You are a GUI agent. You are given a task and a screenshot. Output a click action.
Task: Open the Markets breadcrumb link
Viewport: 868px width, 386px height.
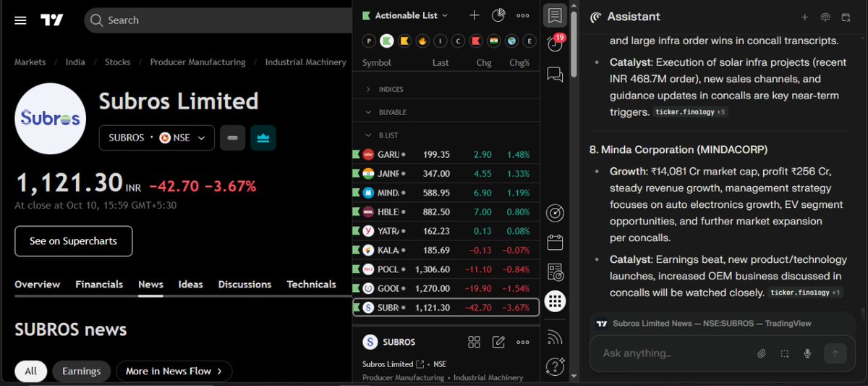point(30,62)
